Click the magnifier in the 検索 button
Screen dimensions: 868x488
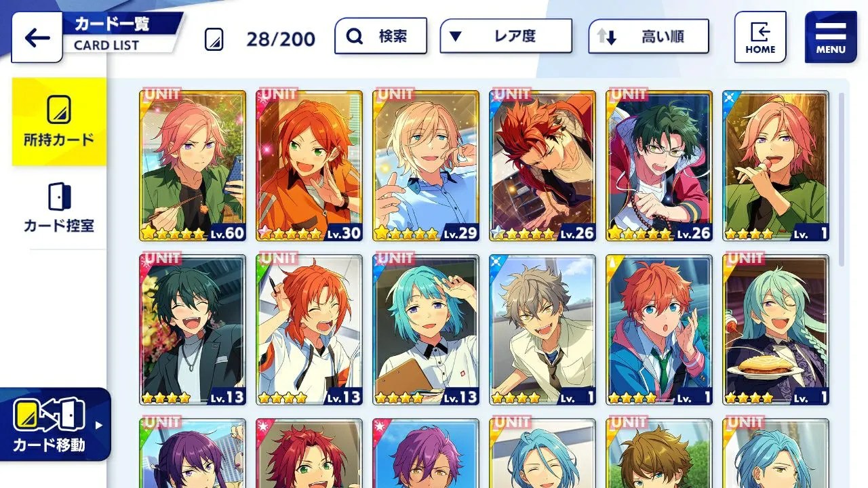(355, 37)
